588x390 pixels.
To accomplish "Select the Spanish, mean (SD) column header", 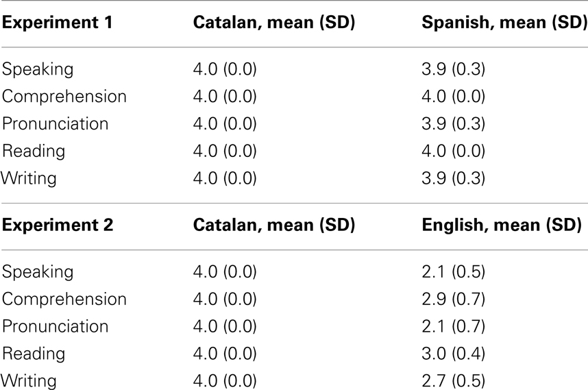I will tap(504, 23).
